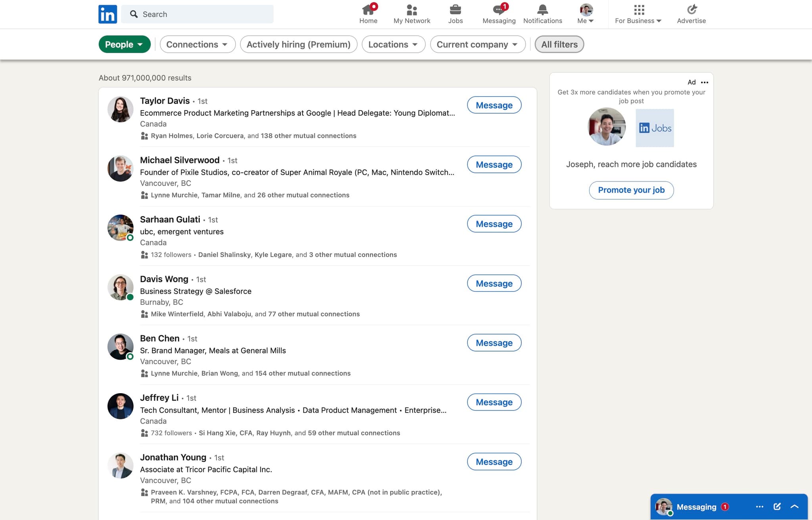Expand the Locations filter
Screen dimensions: 812x520
click(393, 44)
